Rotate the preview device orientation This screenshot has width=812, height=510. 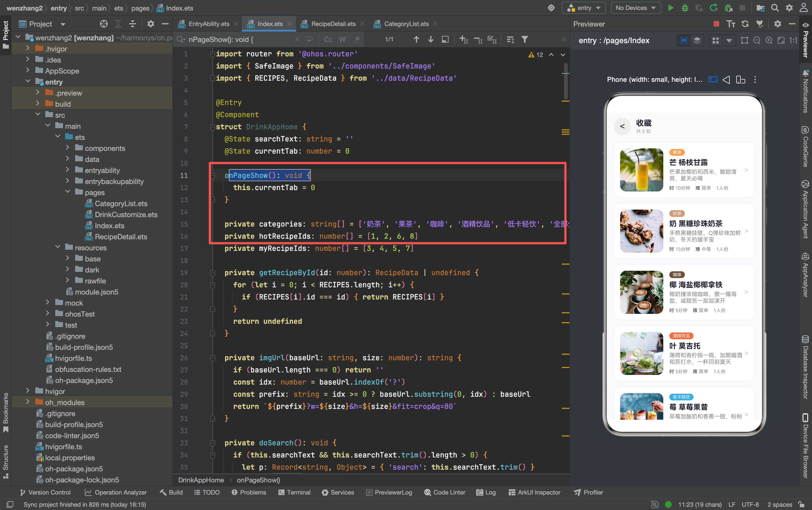click(740, 80)
